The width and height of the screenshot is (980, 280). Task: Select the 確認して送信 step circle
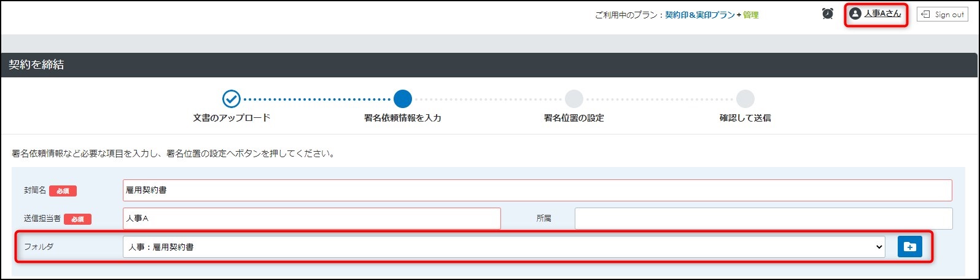pyautogui.click(x=745, y=98)
